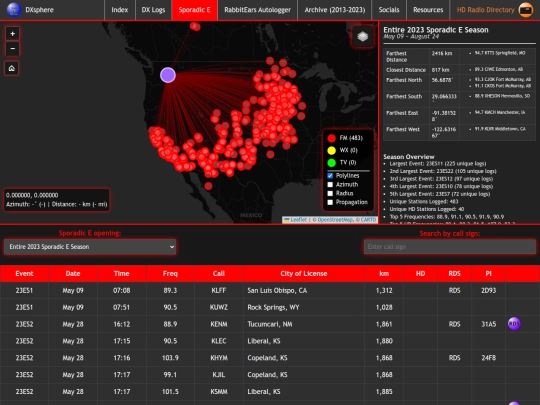The height and width of the screenshot is (405, 540).
Task: Click call sign KSMM in table
Action: (x=219, y=392)
